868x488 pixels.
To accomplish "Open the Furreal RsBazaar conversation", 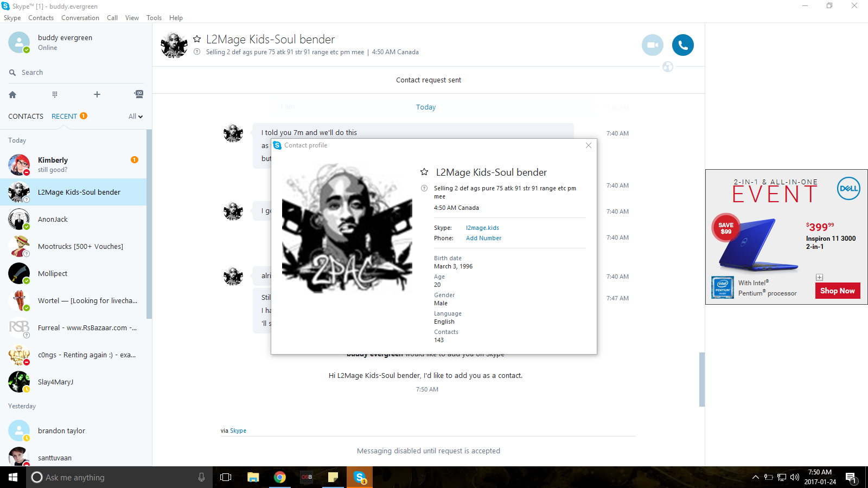I will click(73, 328).
